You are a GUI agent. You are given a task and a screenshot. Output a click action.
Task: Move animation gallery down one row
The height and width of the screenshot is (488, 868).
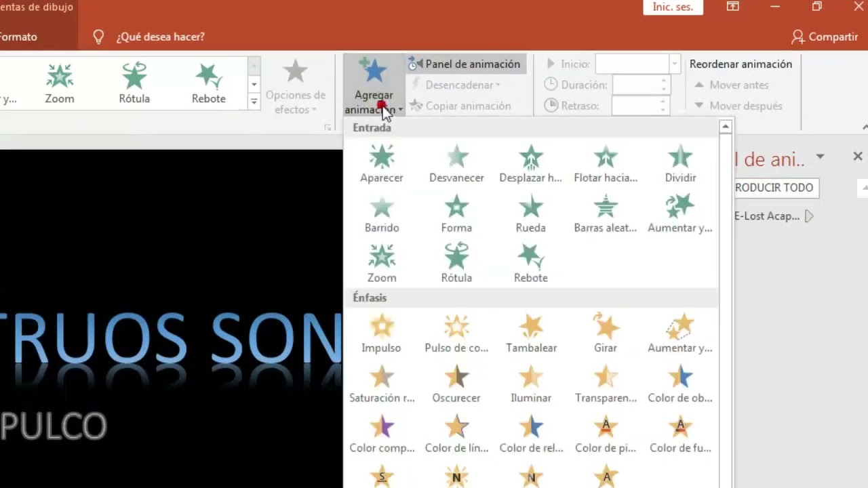[254, 85]
